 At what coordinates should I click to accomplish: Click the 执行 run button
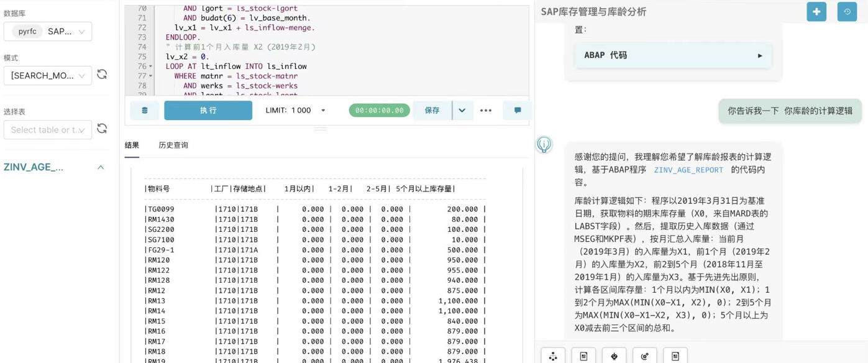pyautogui.click(x=208, y=111)
